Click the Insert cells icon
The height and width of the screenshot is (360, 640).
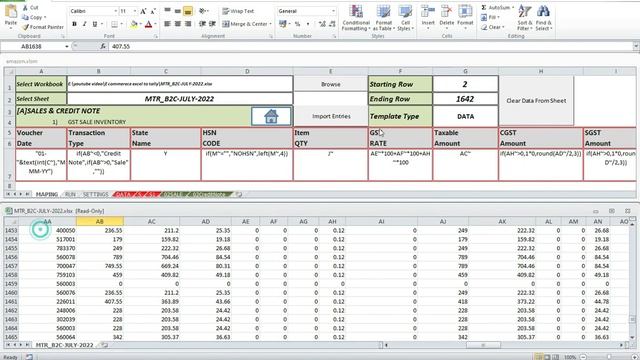click(428, 12)
